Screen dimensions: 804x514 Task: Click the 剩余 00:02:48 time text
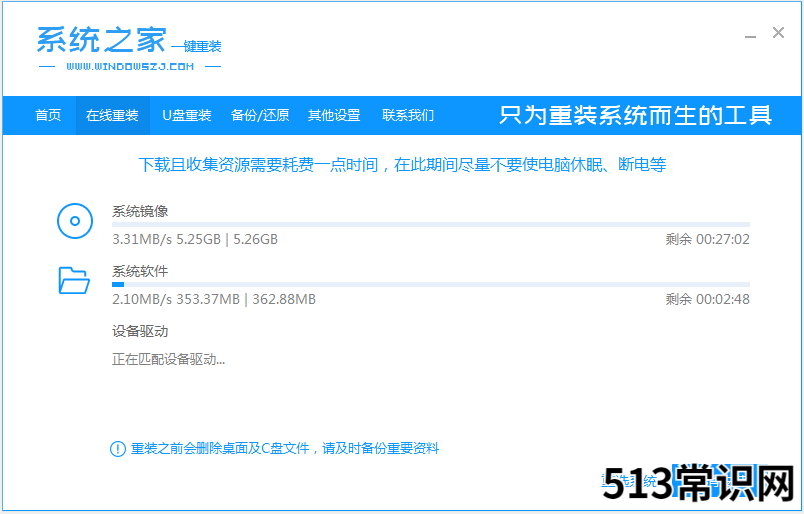pos(708,299)
